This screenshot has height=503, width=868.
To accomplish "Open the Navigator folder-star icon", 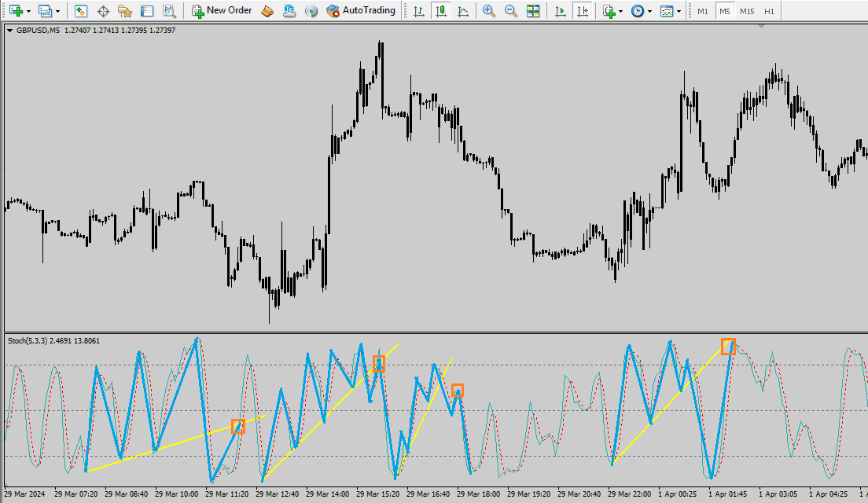I will [124, 11].
